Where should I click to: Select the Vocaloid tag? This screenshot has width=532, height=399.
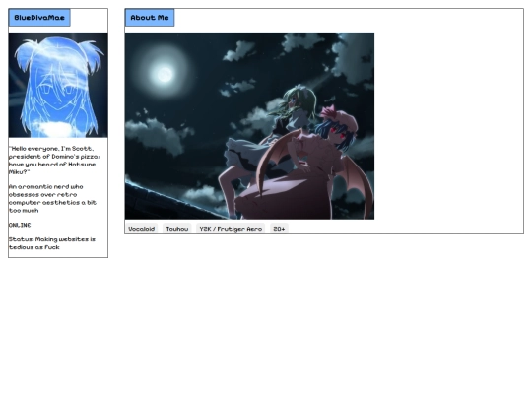[142, 229]
